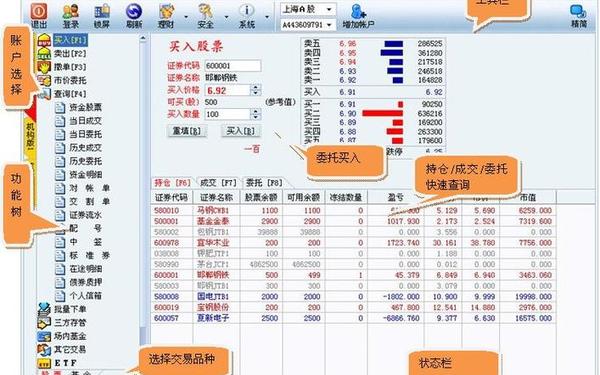Open the 标准券 document icon
Image resolution: width=600 pixels, height=375 pixels.
60,255
